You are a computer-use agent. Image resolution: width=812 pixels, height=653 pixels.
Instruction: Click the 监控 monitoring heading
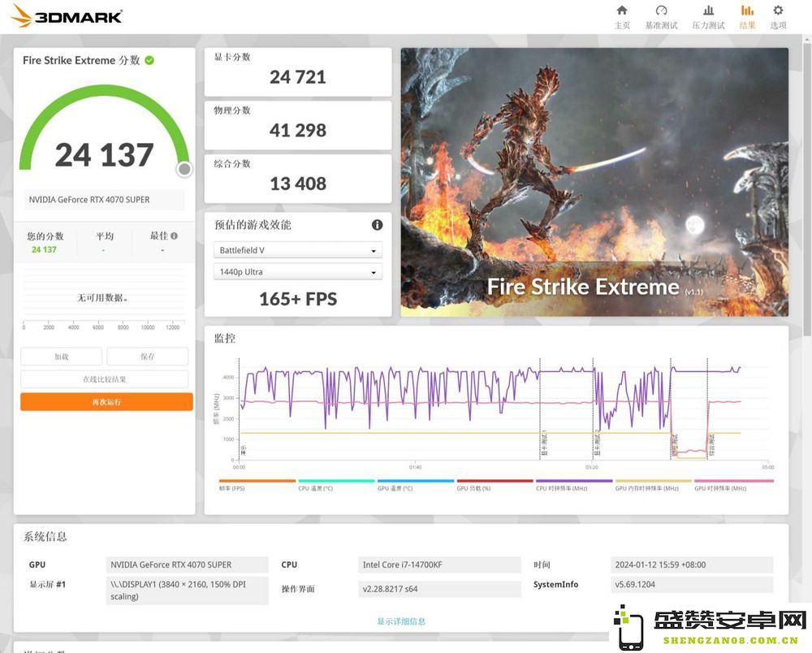[225, 338]
